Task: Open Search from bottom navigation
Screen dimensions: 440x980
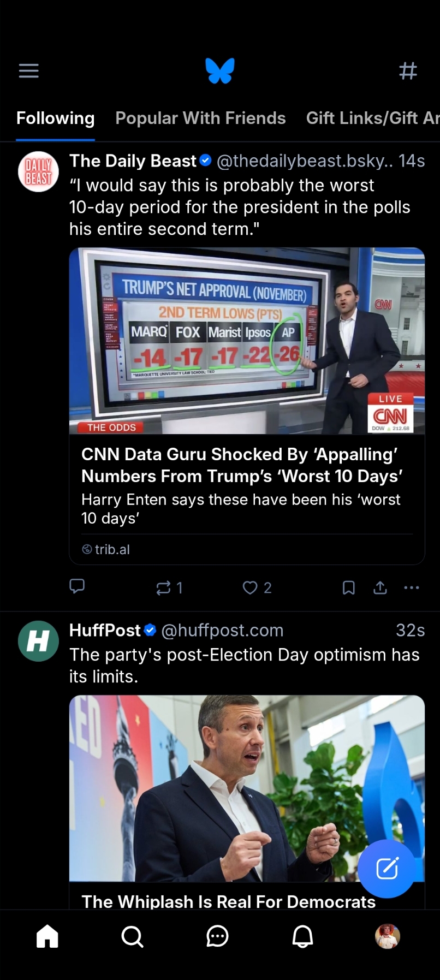Action: [132, 936]
